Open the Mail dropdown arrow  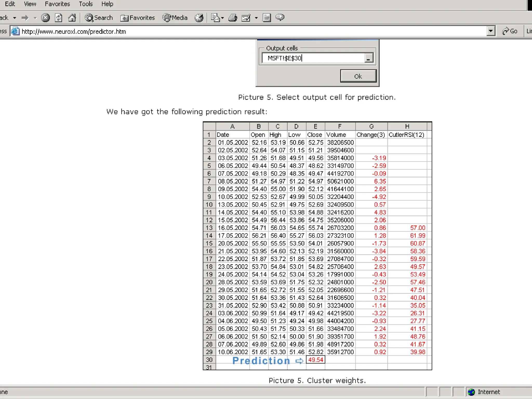coord(222,18)
